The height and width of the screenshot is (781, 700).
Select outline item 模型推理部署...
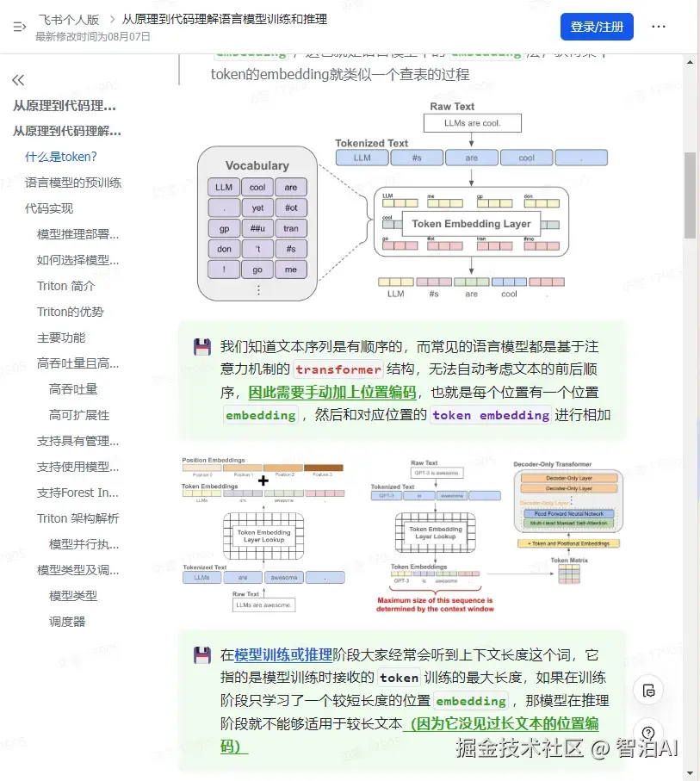click(x=77, y=234)
